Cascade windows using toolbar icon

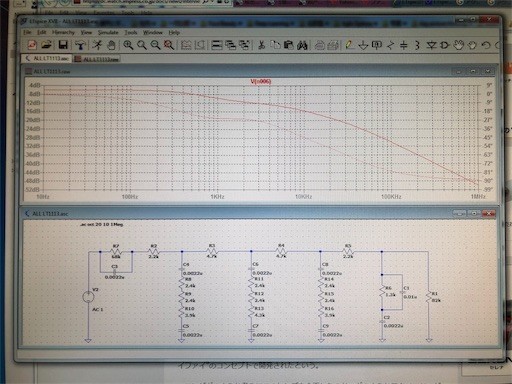[x=230, y=45]
